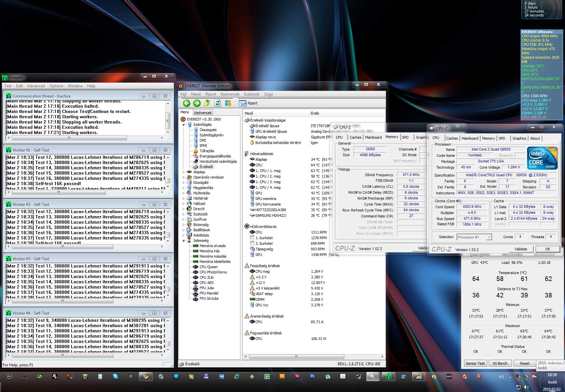The height and width of the screenshot is (392, 565).
Task: Click the Refresh icon in EVEREST toolbar
Action: click(x=217, y=103)
